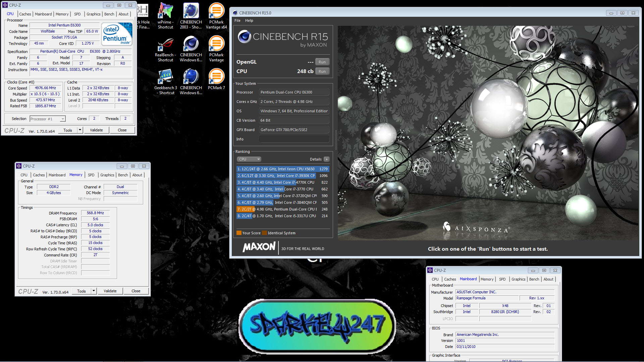
Task: Open the CPU ranking filter dropdown
Action: pyautogui.click(x=249, y=159)
